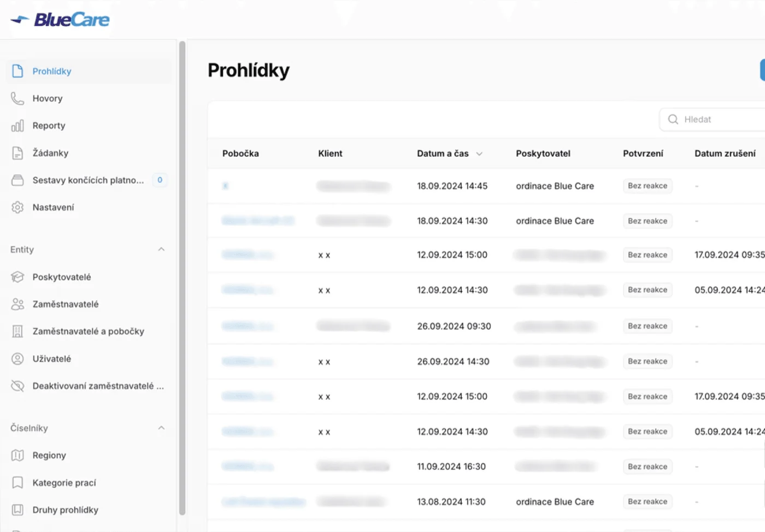Click the Sestavy končících platností icon

coord(17,180)
